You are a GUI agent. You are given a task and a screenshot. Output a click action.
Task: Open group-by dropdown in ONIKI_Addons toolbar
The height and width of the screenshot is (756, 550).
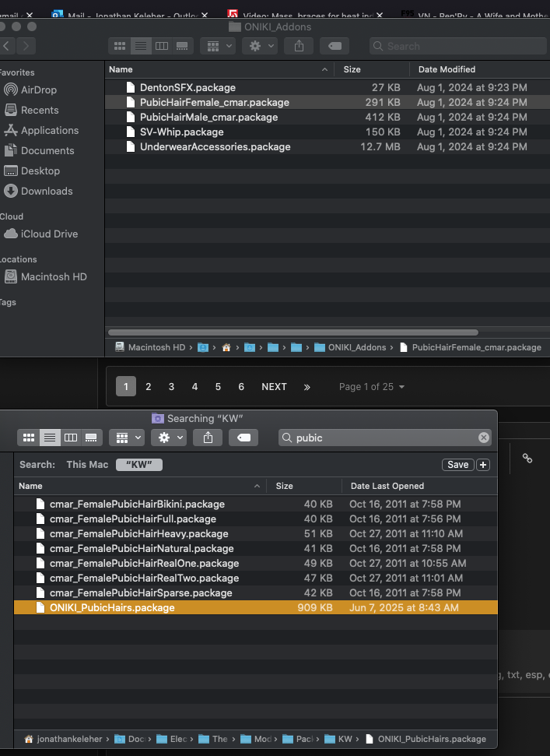click(x=219, y=46)
